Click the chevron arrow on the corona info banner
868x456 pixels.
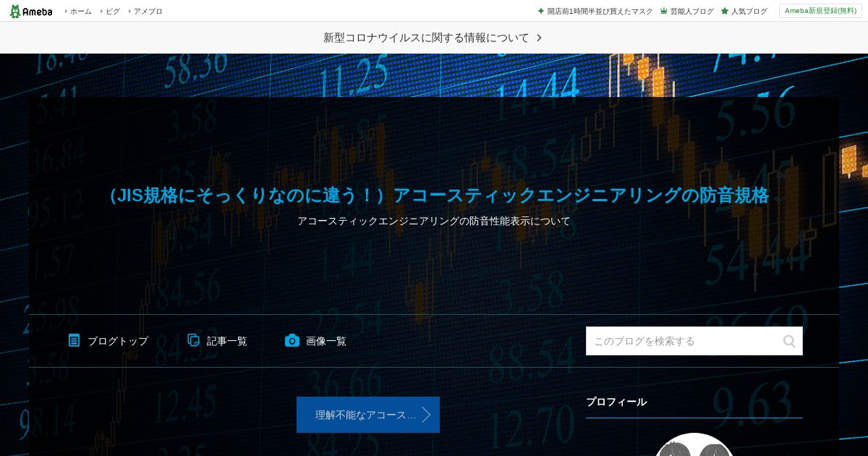(539, 38)
